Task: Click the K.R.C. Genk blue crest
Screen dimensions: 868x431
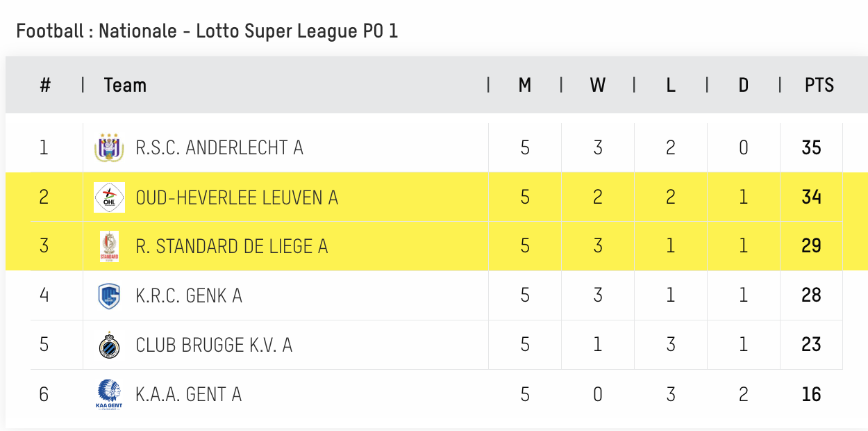Action: pos(109,295)
